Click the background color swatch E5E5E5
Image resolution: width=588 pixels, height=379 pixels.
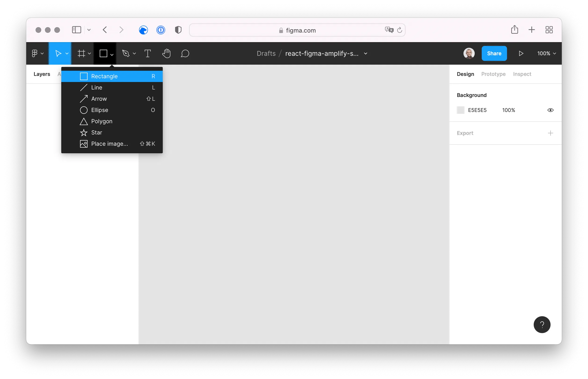460,110
